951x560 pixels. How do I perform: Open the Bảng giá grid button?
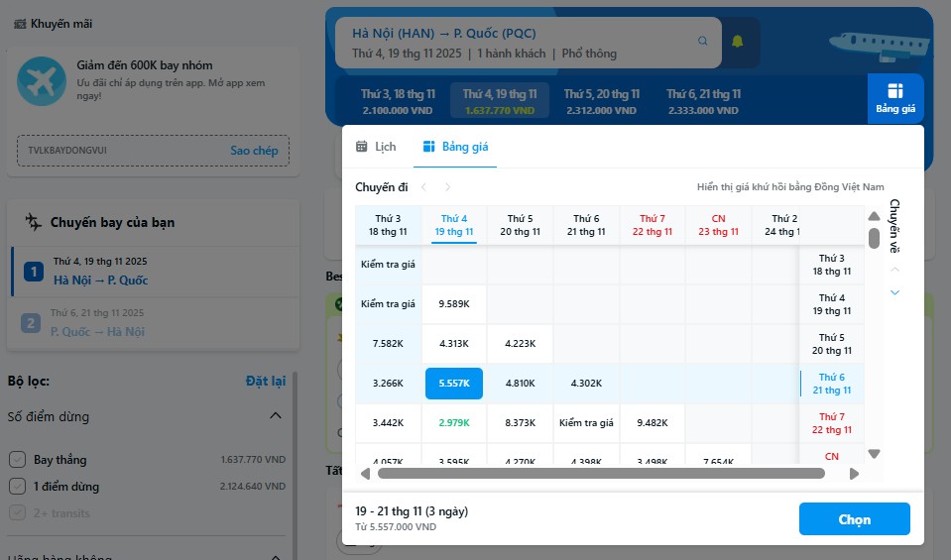(x=895, y=99)
